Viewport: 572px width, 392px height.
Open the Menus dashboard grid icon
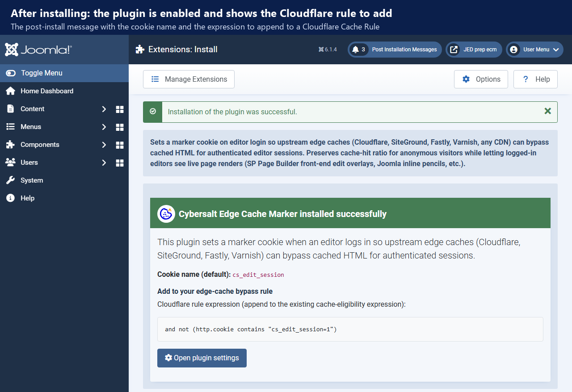click(x=120, y=127)
